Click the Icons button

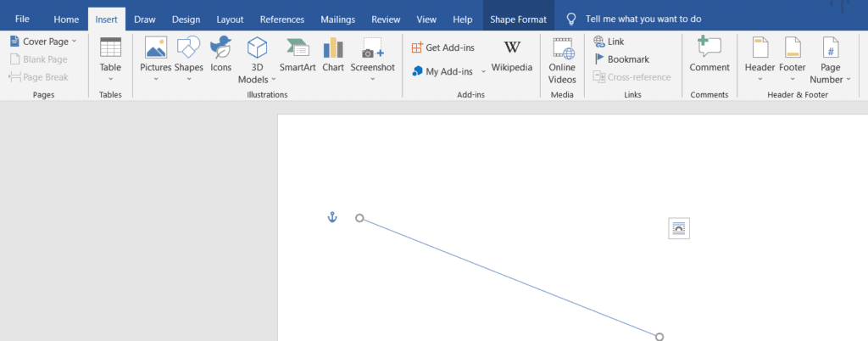point(220,56)
